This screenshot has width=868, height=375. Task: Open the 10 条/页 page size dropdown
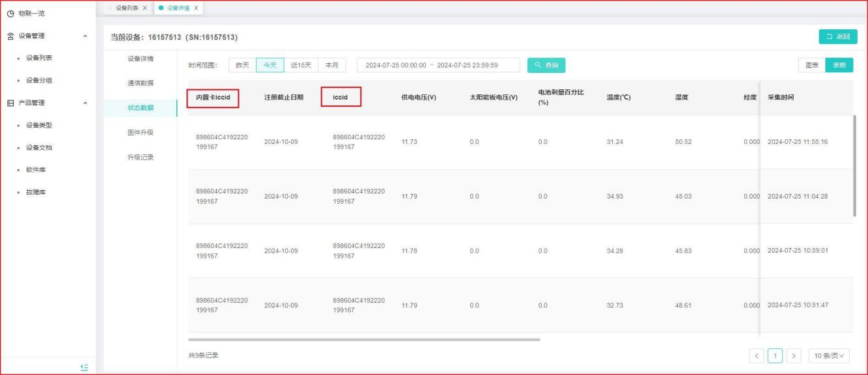point(829,355)
